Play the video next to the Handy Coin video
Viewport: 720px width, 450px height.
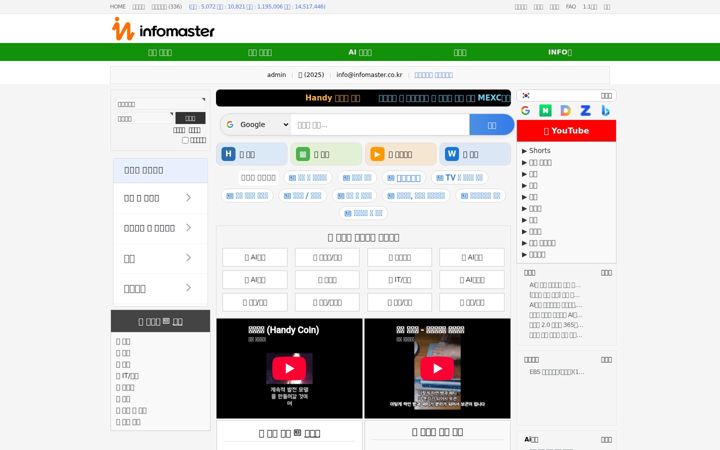tap(437, 368)
